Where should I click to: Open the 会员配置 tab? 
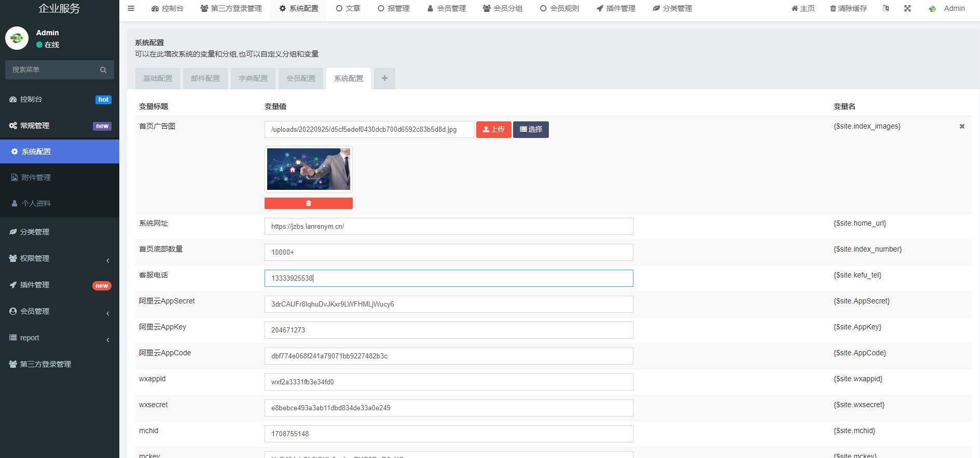(301, 78)
